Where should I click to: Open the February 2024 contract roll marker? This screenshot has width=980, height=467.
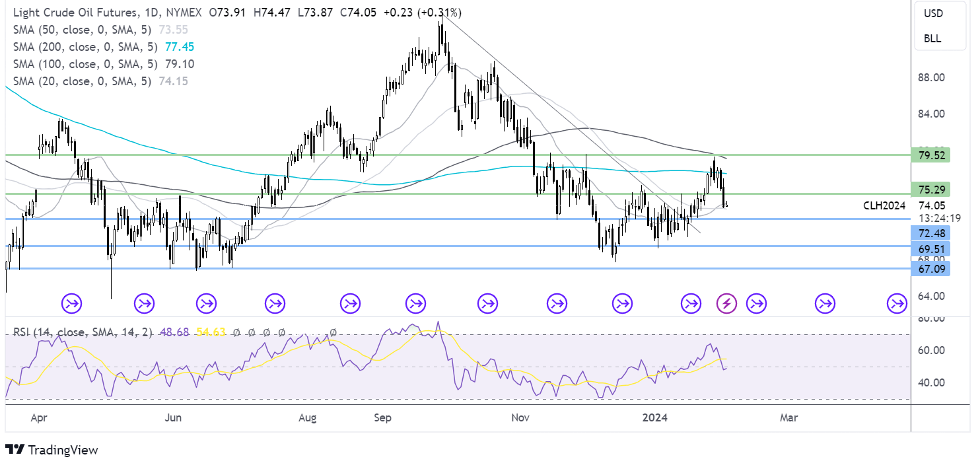pos(756,304)
